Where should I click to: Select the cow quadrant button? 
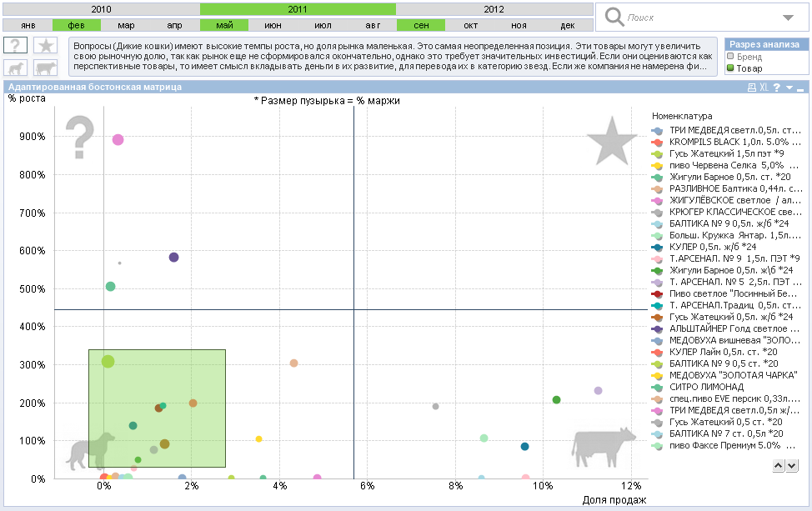click(46, 68)
